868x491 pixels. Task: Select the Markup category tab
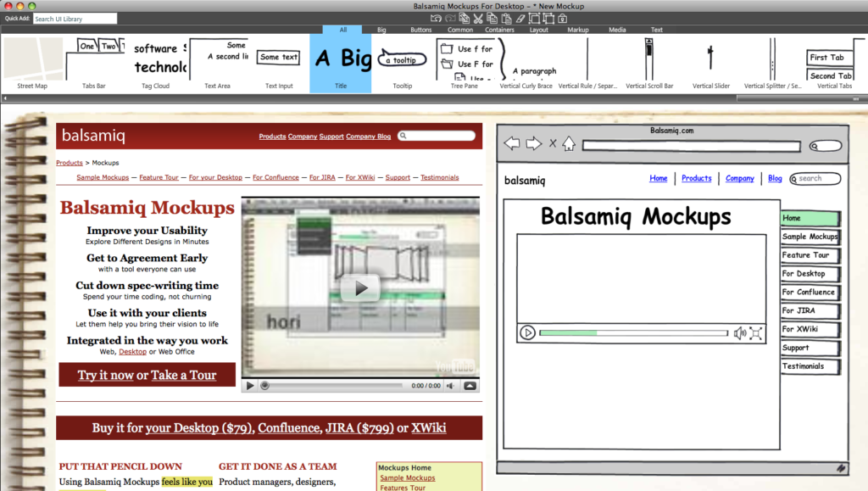pyautogui.click(x=578, y=30)
